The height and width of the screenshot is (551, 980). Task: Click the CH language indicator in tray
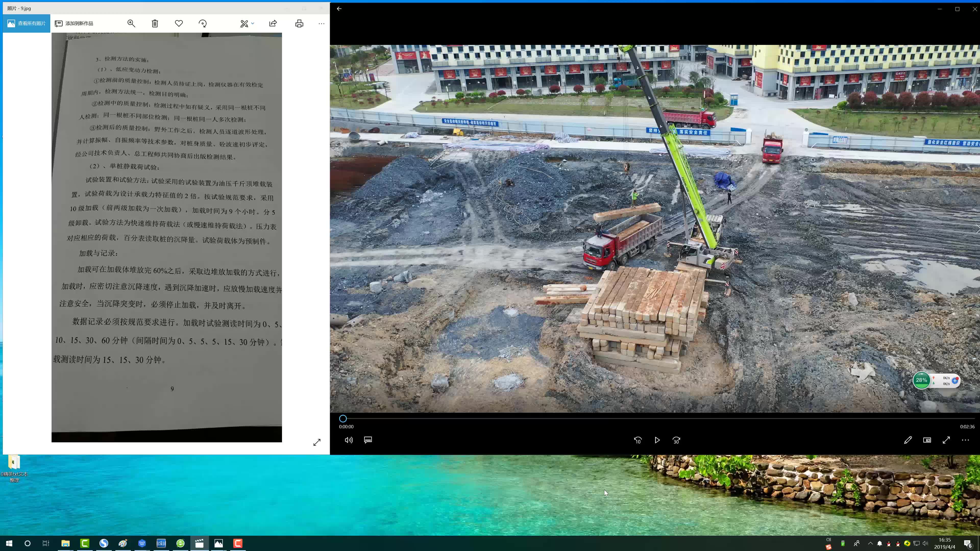tap(829, 540)
